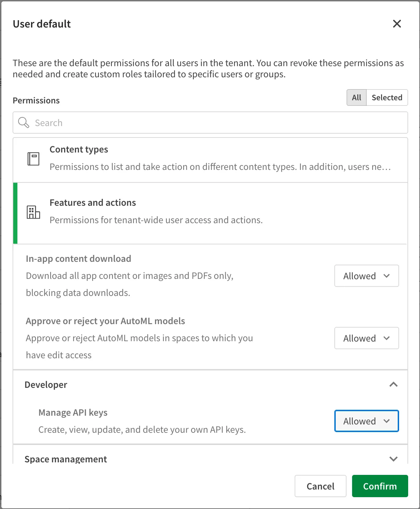Screen dimensions: 420x509
Task: Click the chevron on the In-app content download dropdown
Action: [387, 276]
